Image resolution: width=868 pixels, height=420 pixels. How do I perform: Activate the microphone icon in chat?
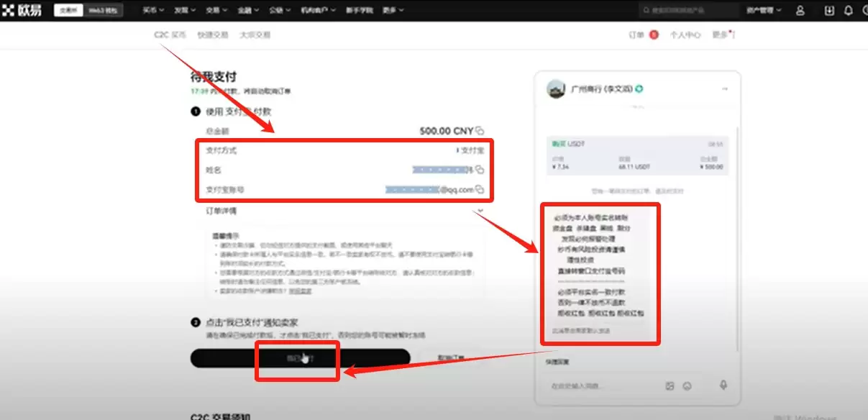(723, 385)
